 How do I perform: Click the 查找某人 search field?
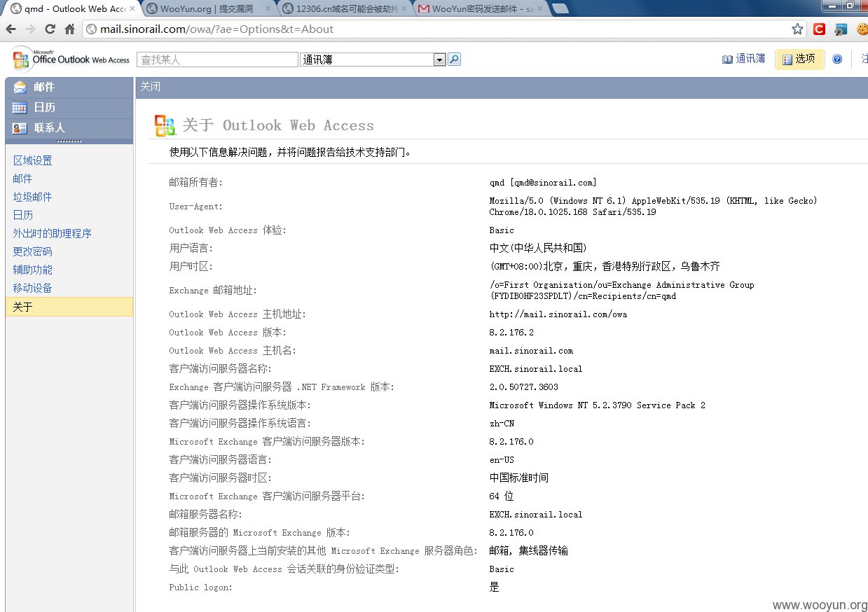click(217, 60)
